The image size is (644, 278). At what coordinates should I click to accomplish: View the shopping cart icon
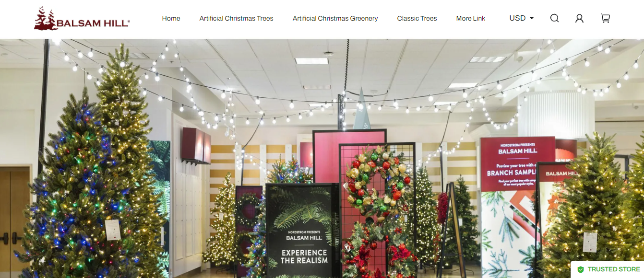click(605, 18)
